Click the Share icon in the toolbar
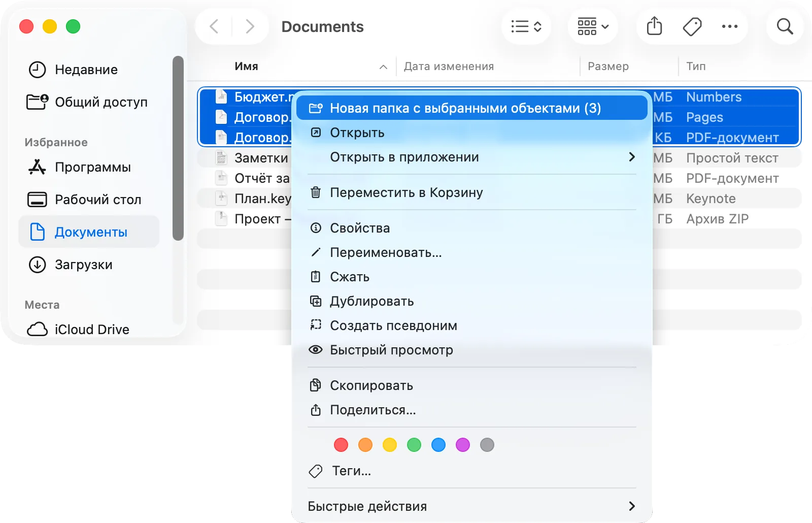This screenshot has width=812, height=523. pos(655,26)
